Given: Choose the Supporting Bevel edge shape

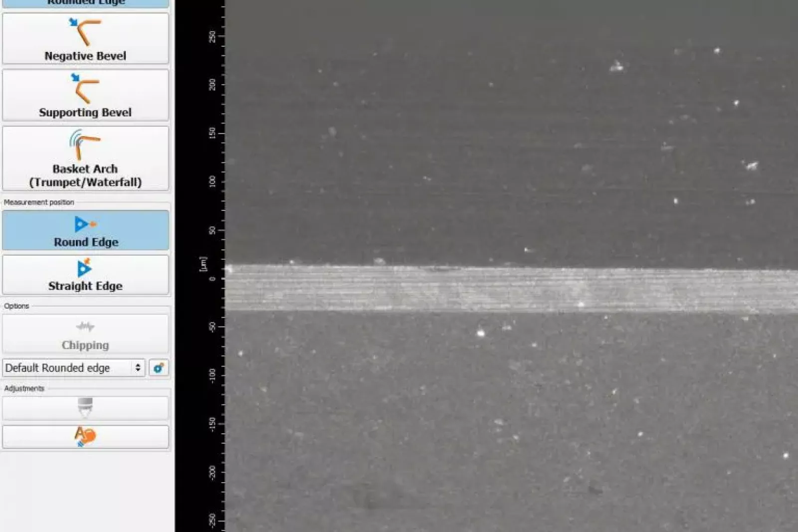Looking at the screenshot, I should 85,95.
